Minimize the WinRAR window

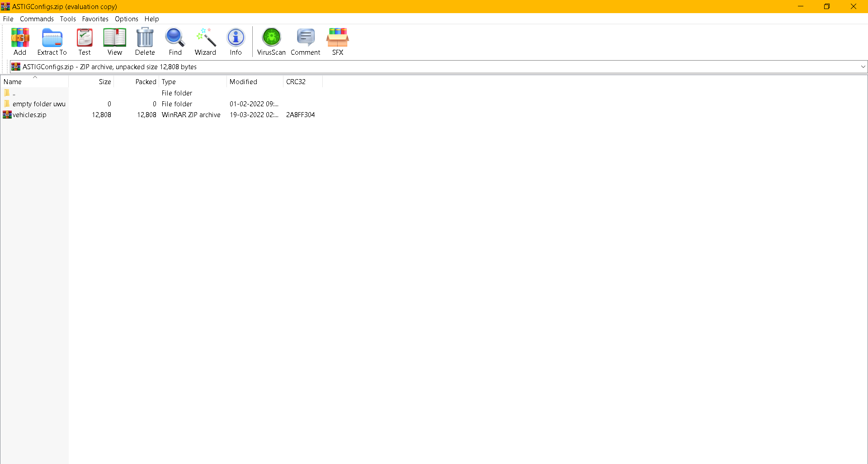point(801,6)
